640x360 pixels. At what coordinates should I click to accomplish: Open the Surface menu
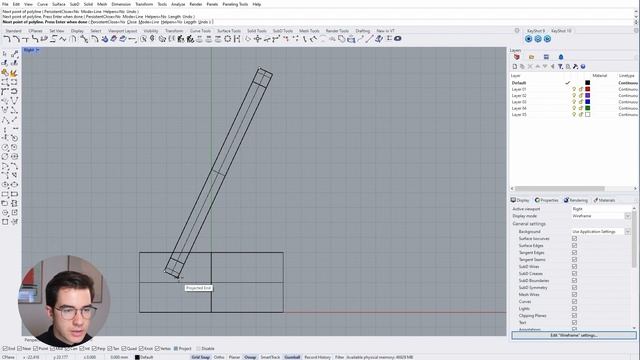(x=59, y=4)
